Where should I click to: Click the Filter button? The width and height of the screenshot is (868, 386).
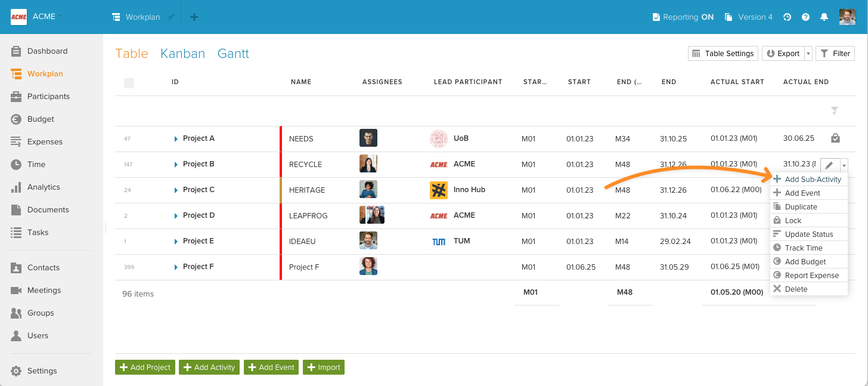pos(835,54)
